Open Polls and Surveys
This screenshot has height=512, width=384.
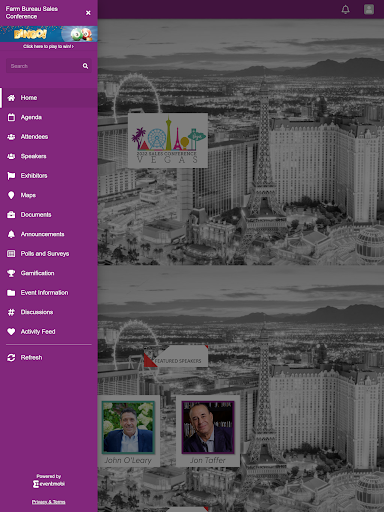[49, 254]
